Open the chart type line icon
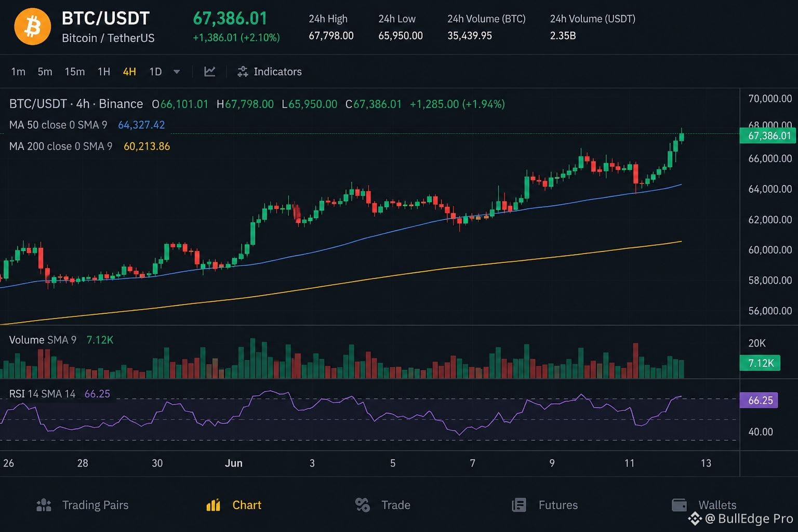The height and width of the screenshot is (532, 798). (x=210, y=72)
